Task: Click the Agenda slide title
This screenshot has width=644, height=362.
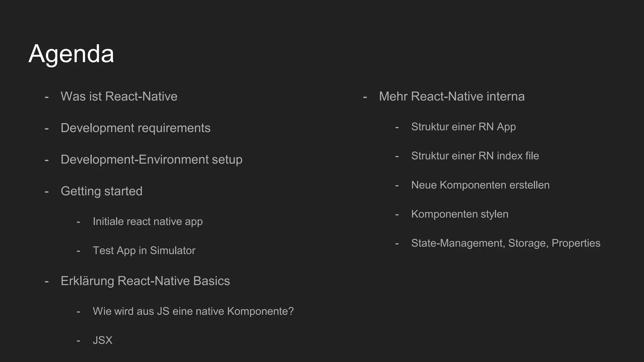Action: coord(71,54)
